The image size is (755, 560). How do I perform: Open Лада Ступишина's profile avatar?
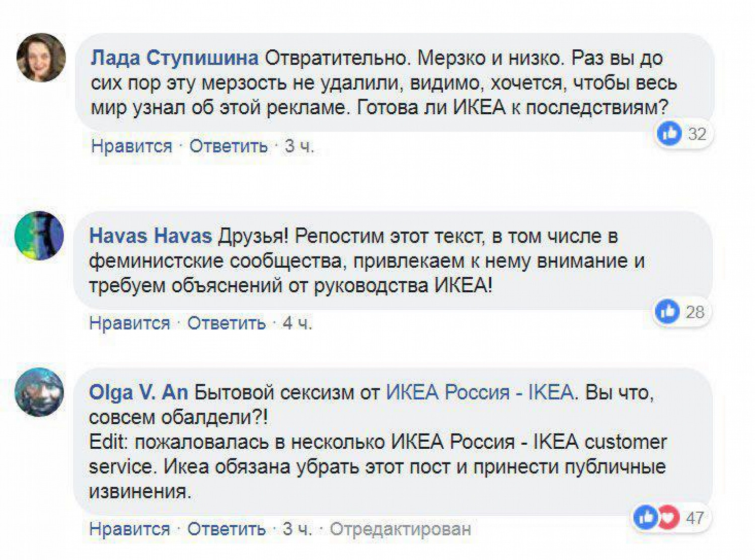[x=41, y=57]
